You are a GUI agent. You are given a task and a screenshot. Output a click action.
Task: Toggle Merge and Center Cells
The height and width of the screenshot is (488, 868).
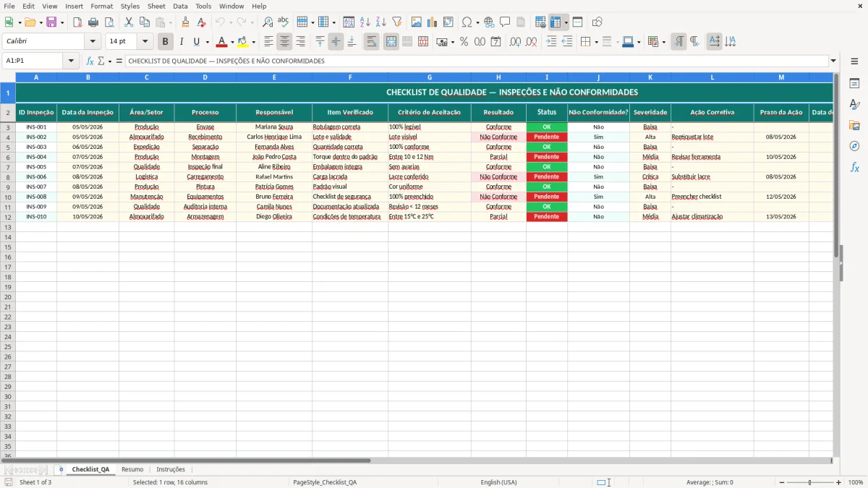[391, 42]
